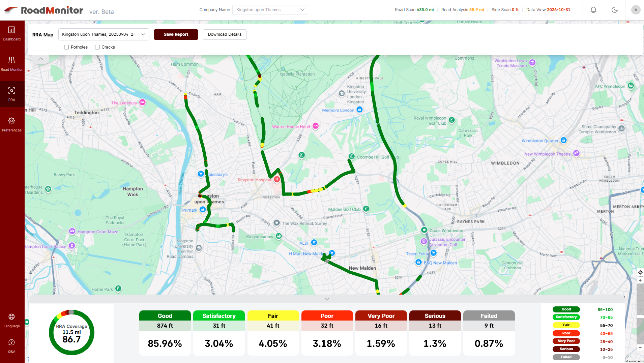Open the Company Name dropdown
644x363 pixels.
(270, 9)
